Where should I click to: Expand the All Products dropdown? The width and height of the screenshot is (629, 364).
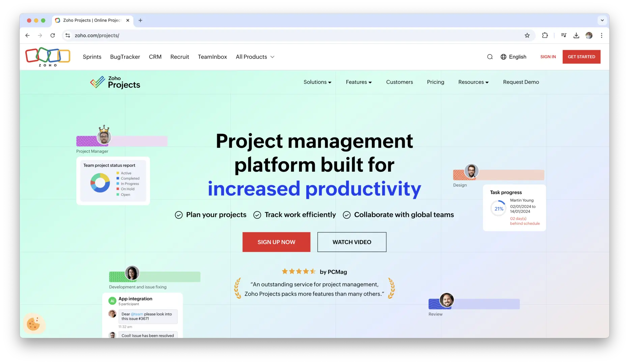click(x=255, y=57)
